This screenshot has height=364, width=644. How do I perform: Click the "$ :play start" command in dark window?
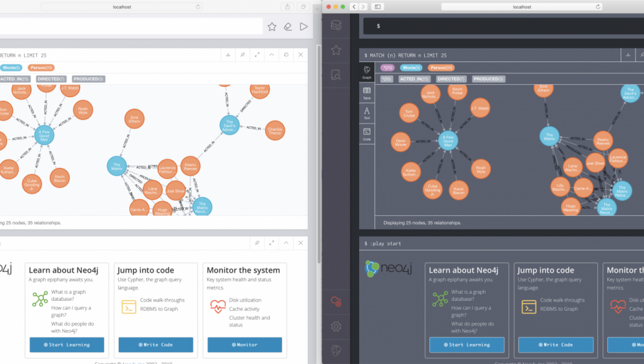383,243
